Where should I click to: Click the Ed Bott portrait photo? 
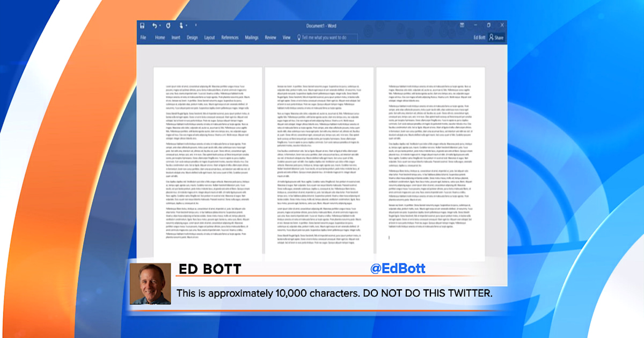[150, 284]
